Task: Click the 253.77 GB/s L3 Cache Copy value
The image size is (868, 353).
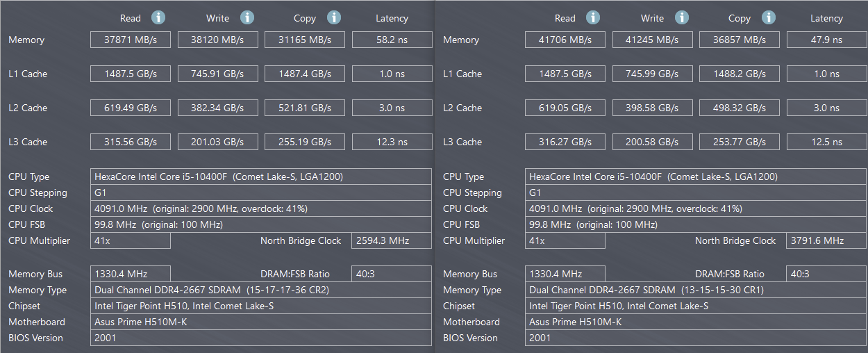Action: [739, 142]
